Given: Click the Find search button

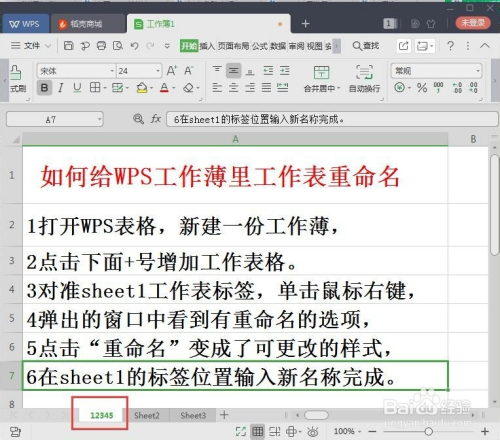Looking at the screenshot, I should coord(366,46).
